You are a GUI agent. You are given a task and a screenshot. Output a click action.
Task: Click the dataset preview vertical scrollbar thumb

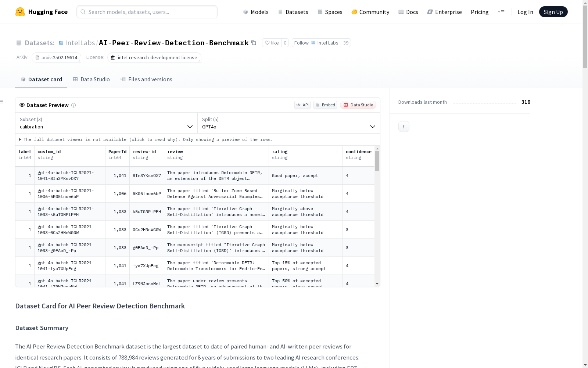(377, 161)
